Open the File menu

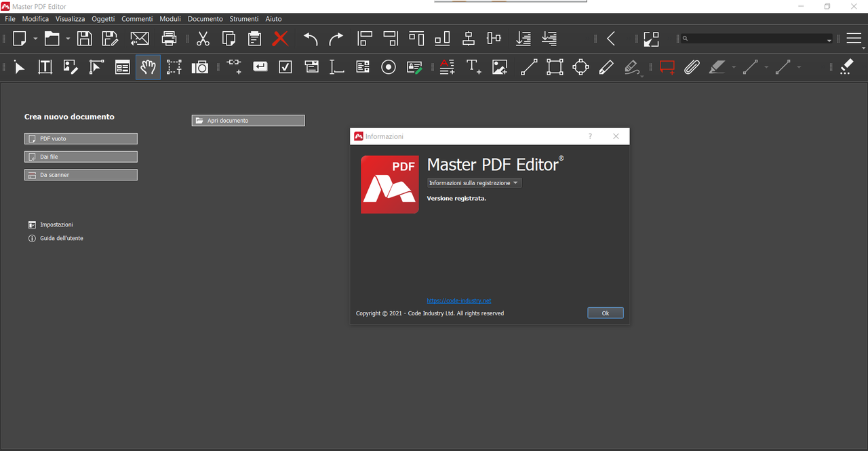tap(10, 19)
